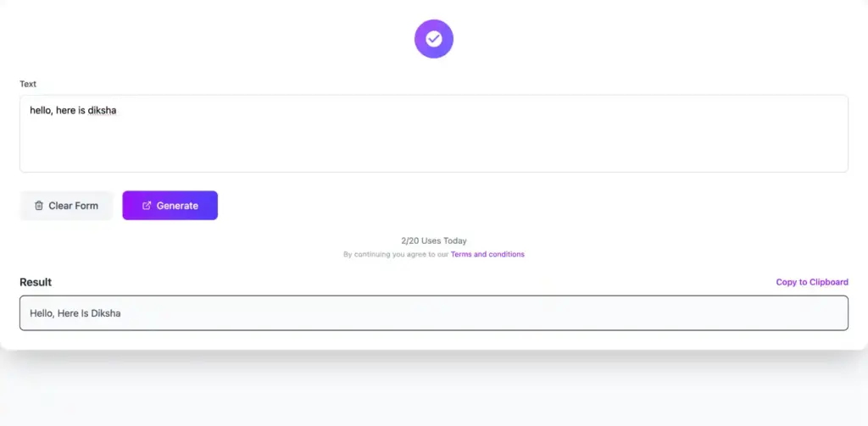Click the "Text" field label
Image resolution: width=868 pixels, height=426 pixels.
(28, 84)
